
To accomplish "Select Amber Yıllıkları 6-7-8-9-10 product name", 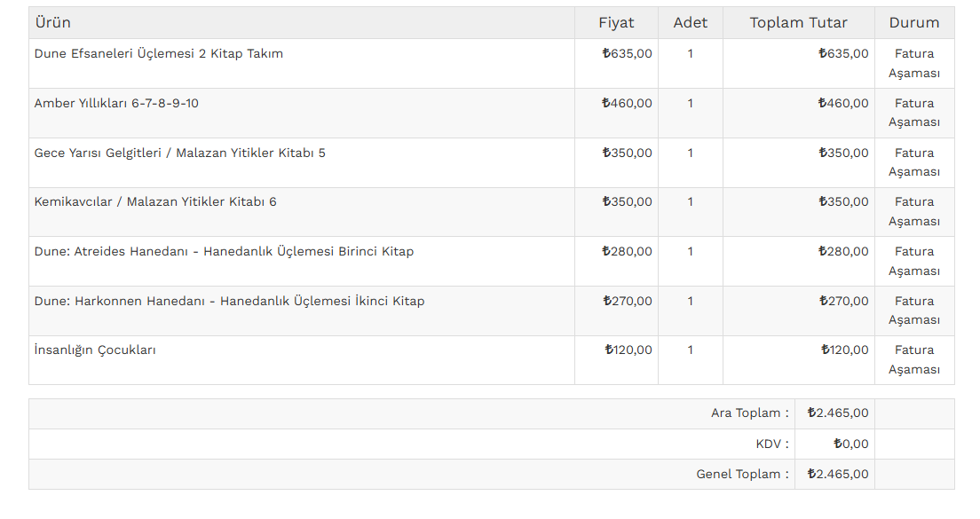I will point(116,104).
